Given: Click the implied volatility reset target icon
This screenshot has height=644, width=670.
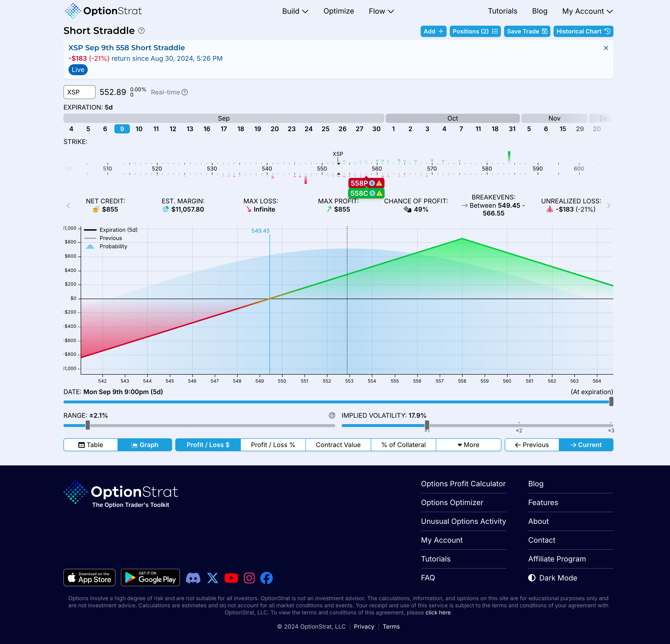Looking at the screenshot, I should pos(332,415).
